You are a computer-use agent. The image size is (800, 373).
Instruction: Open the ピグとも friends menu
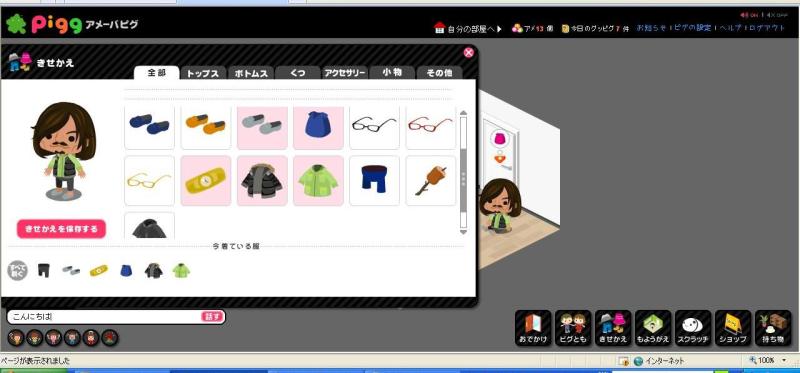(573, 328)
